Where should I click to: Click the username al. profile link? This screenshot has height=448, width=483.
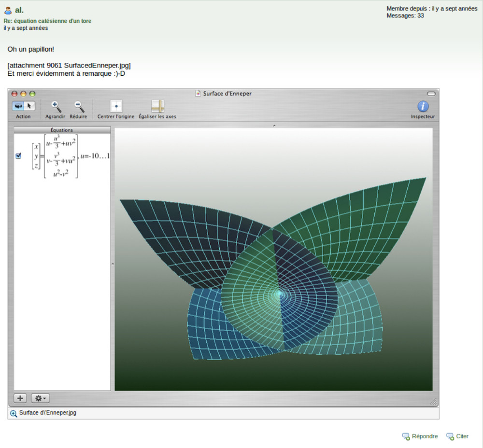coord(19,10)
